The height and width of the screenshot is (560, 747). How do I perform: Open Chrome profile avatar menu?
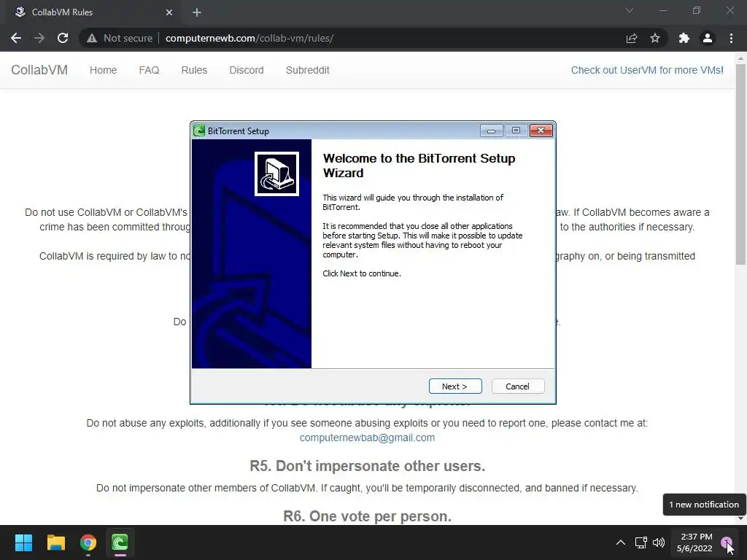[708, 38]
